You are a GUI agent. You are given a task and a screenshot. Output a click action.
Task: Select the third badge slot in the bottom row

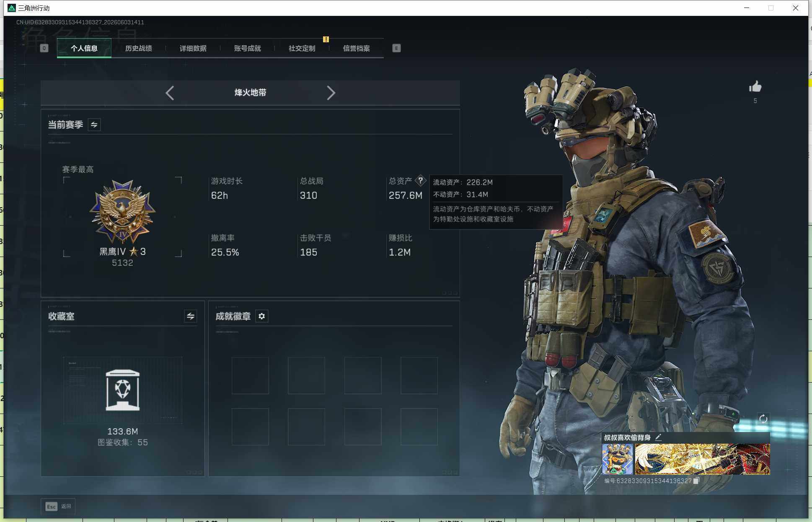tap(363, 427)
